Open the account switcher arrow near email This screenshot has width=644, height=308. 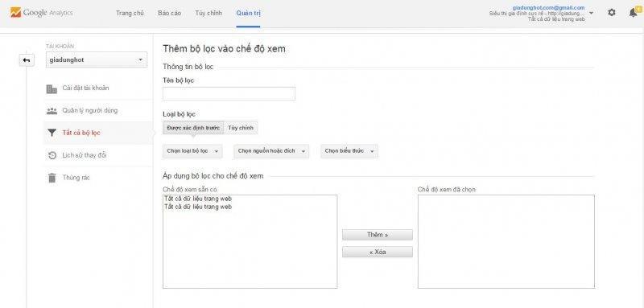point(591,13)
